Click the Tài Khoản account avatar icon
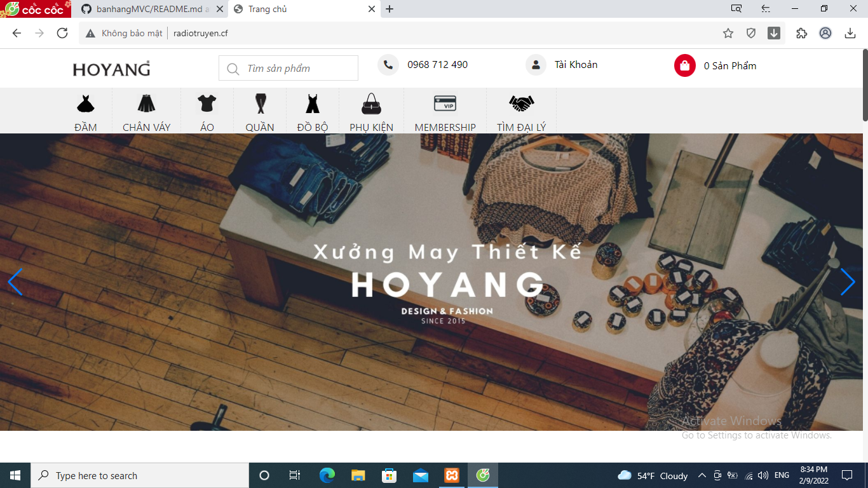The height and width of the screenshot is (488, 868). (536, 64)
